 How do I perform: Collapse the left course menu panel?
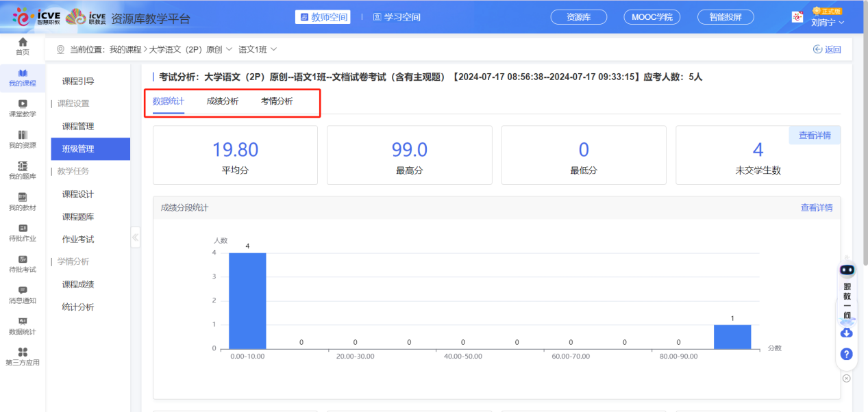(x=135, y=237)
